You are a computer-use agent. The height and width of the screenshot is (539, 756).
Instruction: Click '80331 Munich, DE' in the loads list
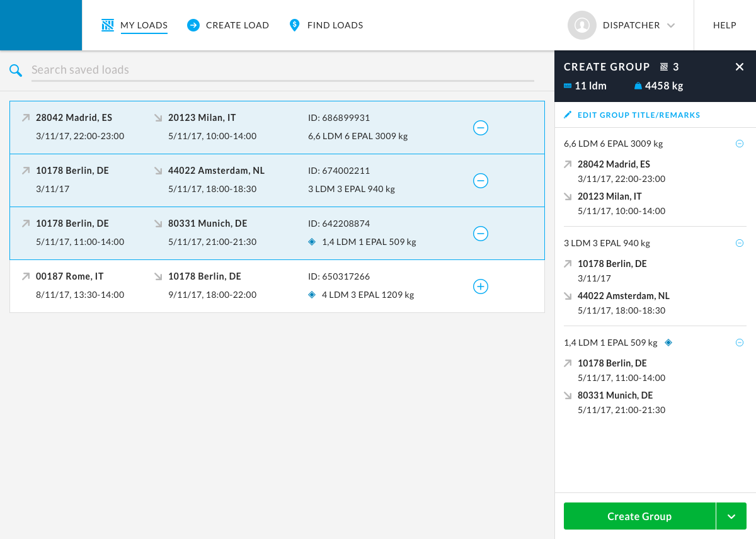click(x=208, y=224)
